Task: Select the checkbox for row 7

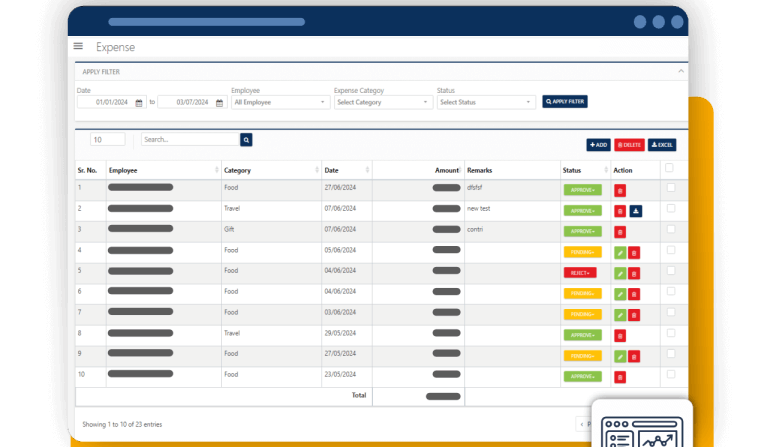Action: [x=671, y=312]
